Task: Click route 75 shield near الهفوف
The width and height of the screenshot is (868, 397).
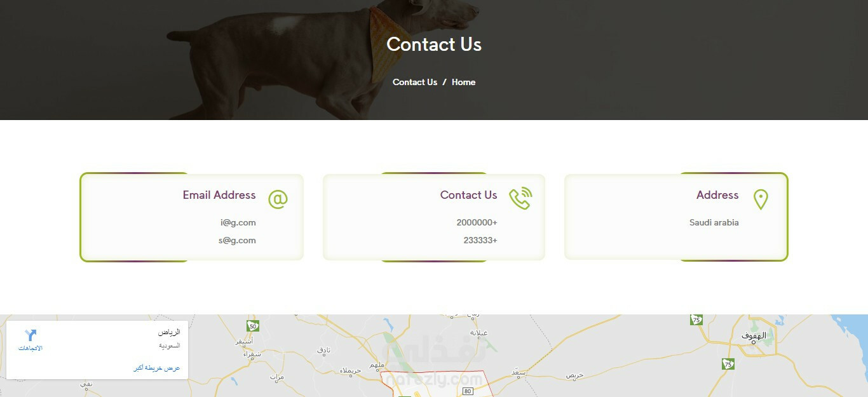Action: point(728,364)
